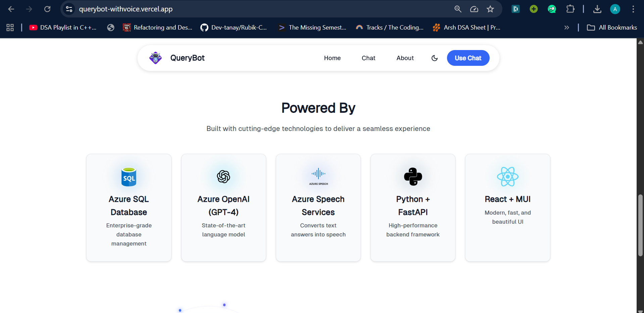Open the profile avatar labeled A

click(x=615, y=9)
